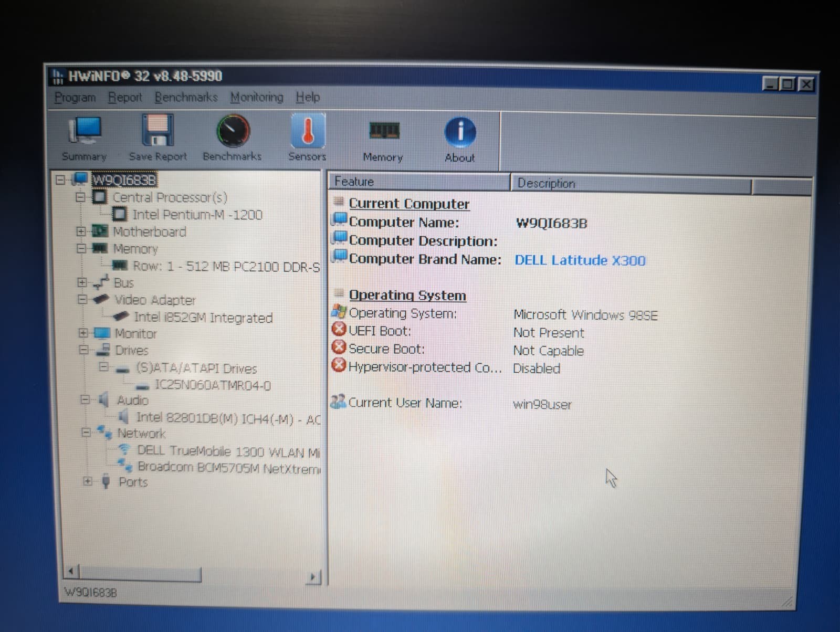This screenshot has height=632, width=840.
Task: Click the Broadcom network adapter icon
Action: coord(124,465)
